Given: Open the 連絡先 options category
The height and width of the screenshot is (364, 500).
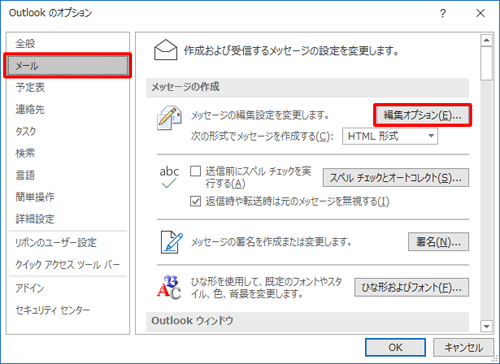Looking at the screenshot, I should tap(68, 109).
